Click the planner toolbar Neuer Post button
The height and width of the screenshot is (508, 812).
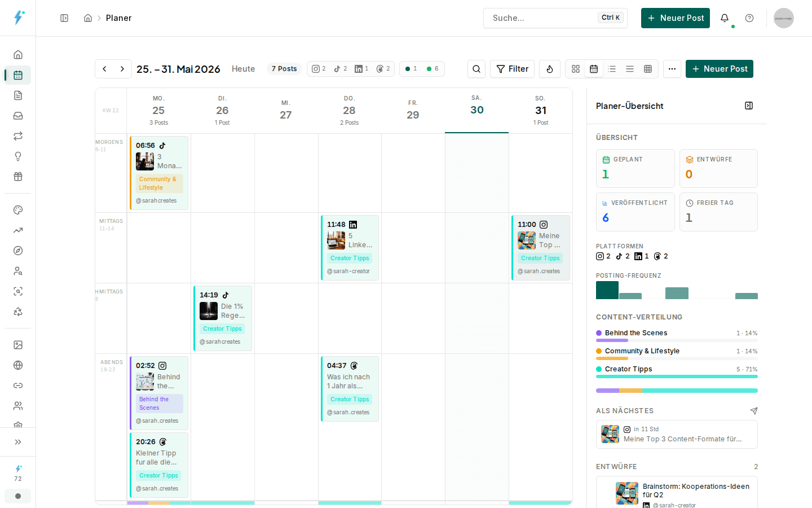coord(720,69)
